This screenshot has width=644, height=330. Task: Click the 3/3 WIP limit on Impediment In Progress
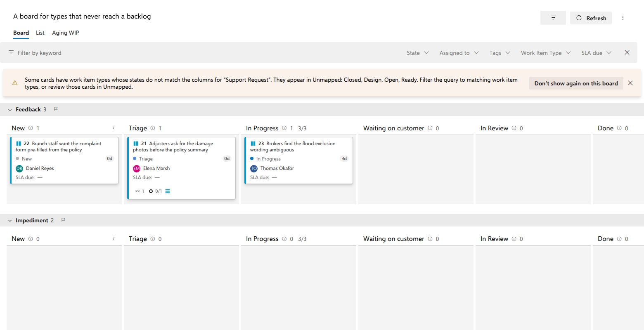pyautogui.click(x=302, y=239)
